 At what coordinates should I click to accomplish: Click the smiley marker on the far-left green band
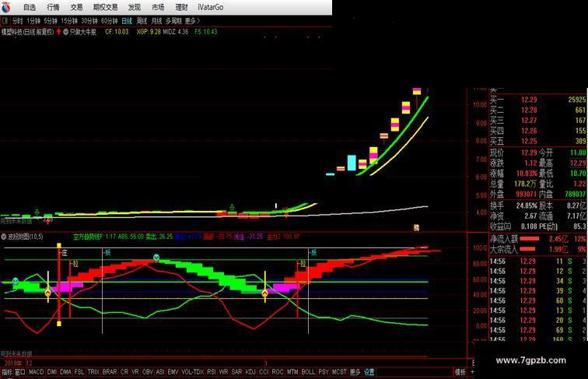[16, 281]
